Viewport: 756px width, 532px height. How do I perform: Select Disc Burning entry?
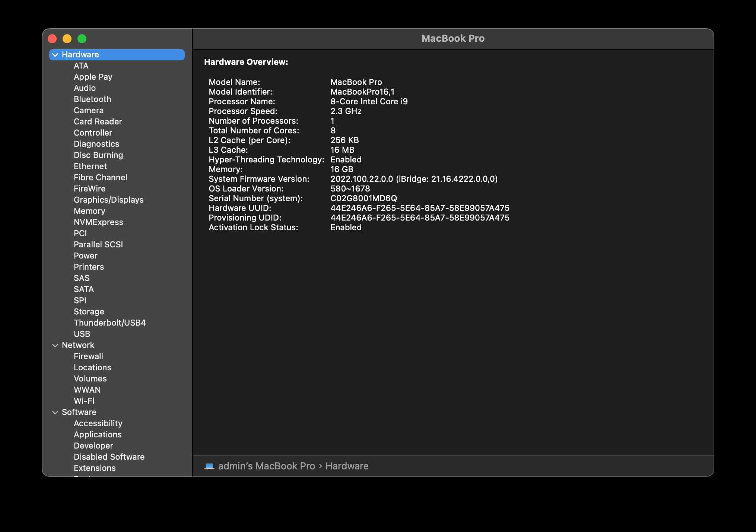(98, 155)
